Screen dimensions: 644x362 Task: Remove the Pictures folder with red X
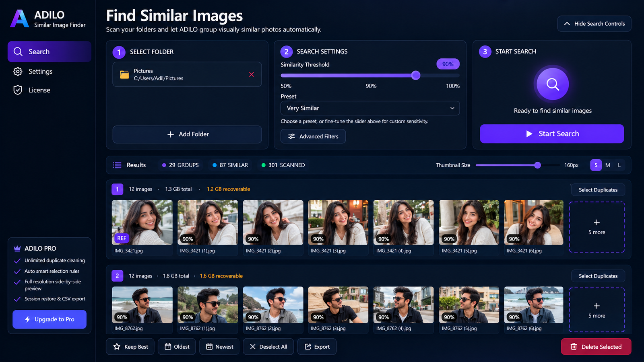pos(252,74)
